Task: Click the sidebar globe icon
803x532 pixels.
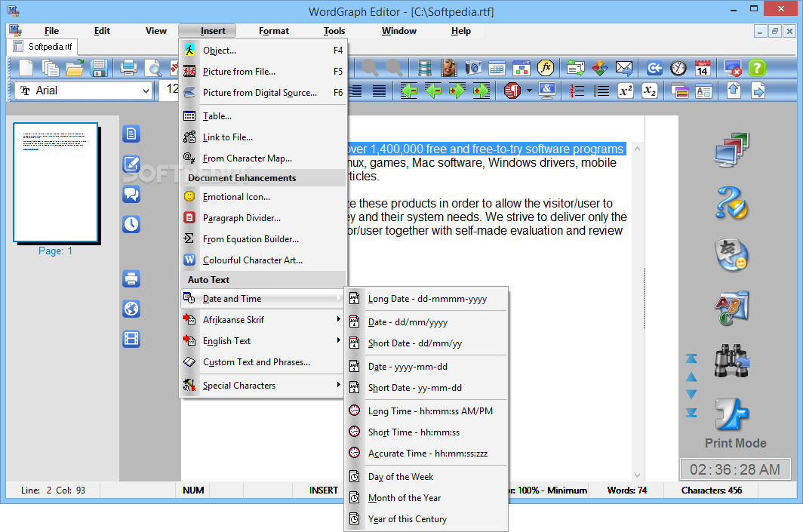Action: point(131,309)
